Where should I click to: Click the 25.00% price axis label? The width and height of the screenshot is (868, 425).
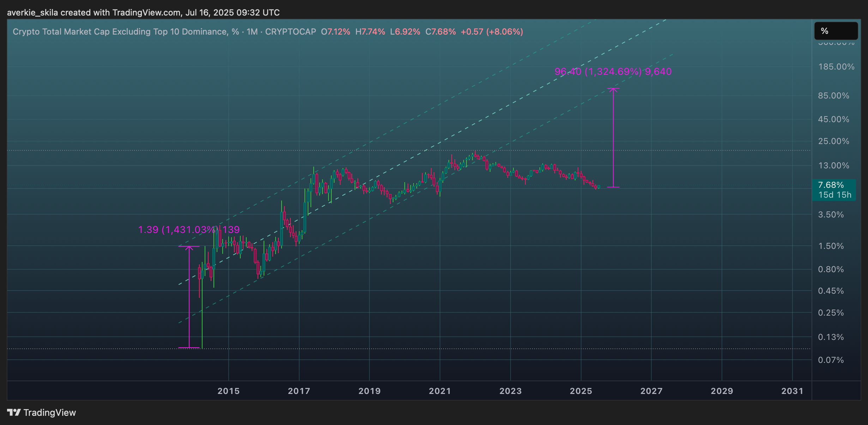[x=833, y=141]
